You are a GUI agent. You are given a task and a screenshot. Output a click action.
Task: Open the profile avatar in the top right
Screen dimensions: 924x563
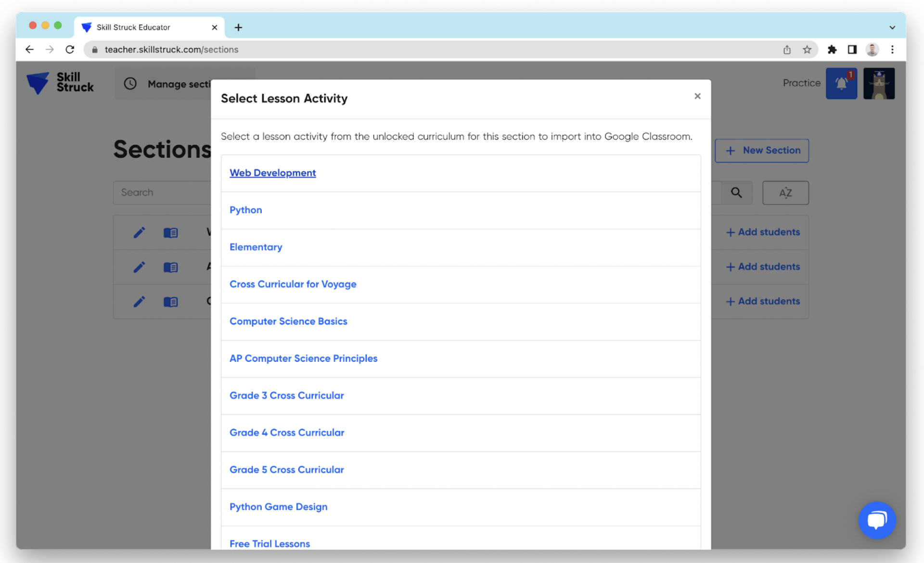(878, 83)
